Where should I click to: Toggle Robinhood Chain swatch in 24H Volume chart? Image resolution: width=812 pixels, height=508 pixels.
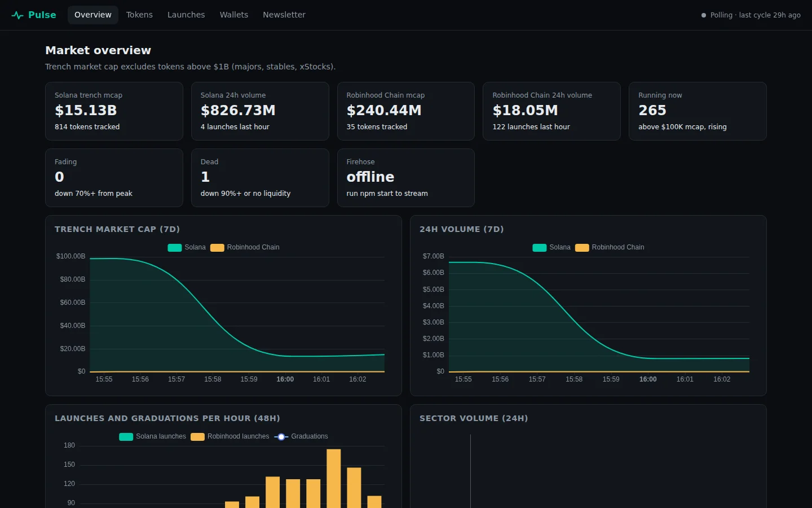582,248
